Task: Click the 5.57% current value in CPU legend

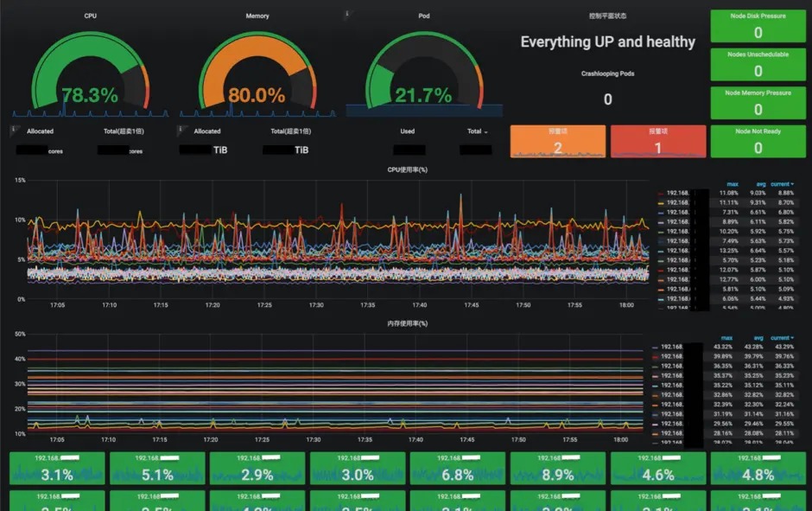Action: [x=785, y=251]
